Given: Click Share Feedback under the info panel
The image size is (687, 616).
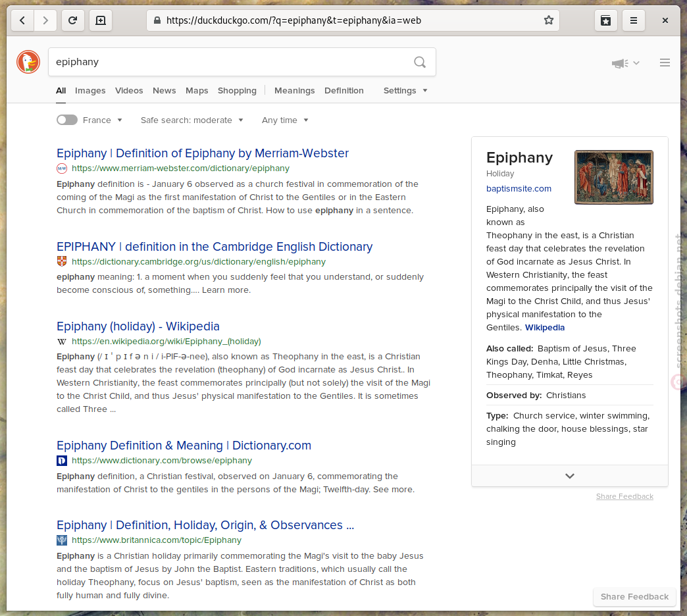Looking at the screenshot, I should (624, 496).
